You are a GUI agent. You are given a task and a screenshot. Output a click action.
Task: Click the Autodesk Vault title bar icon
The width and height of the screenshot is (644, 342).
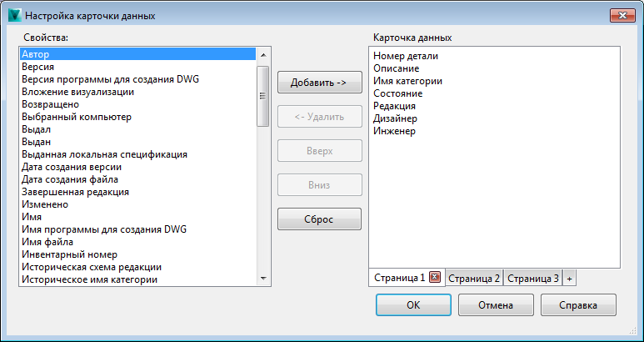click(x=13, y=16)
